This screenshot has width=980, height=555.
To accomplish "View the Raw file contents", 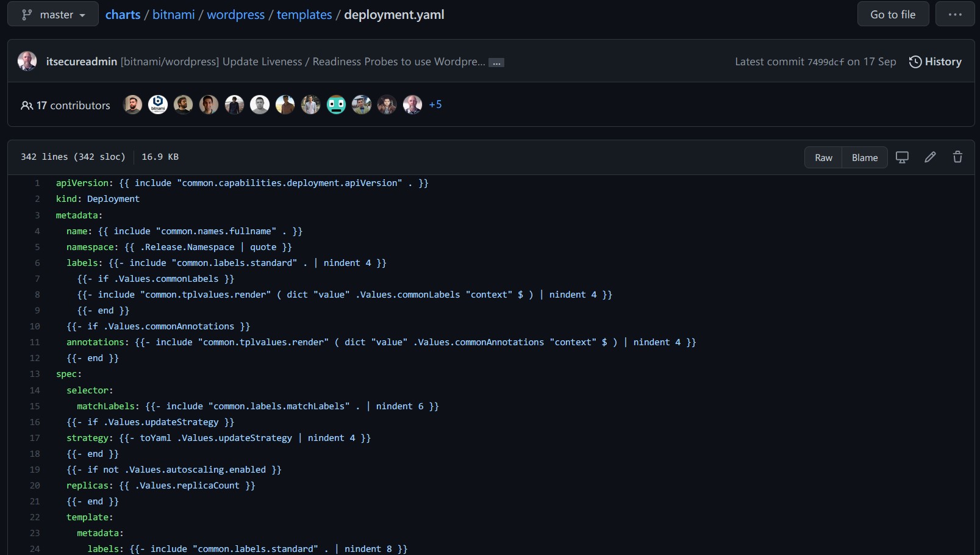I will click(x=823, y=157).
